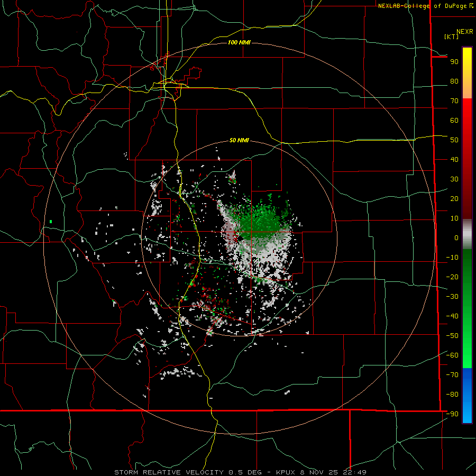Click the 30 value on the velocity scale
476x476 pixels.
click(x=454, y=179)
